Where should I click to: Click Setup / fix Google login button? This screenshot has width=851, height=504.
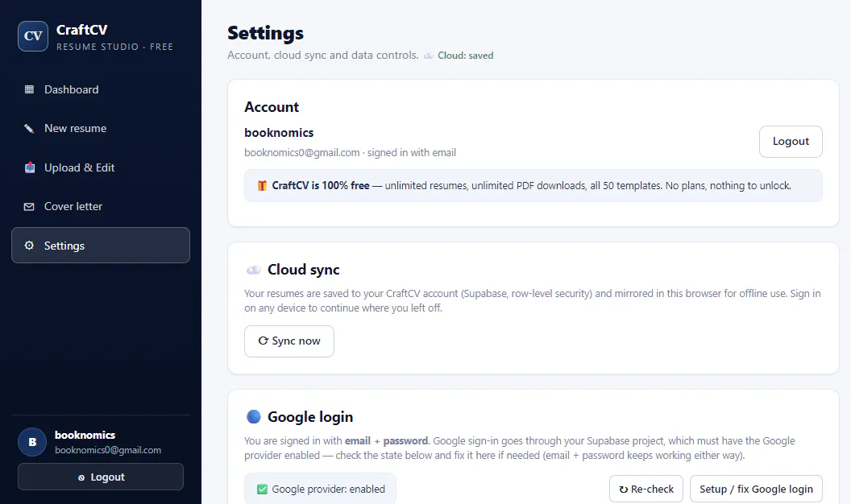click(756, 489)
